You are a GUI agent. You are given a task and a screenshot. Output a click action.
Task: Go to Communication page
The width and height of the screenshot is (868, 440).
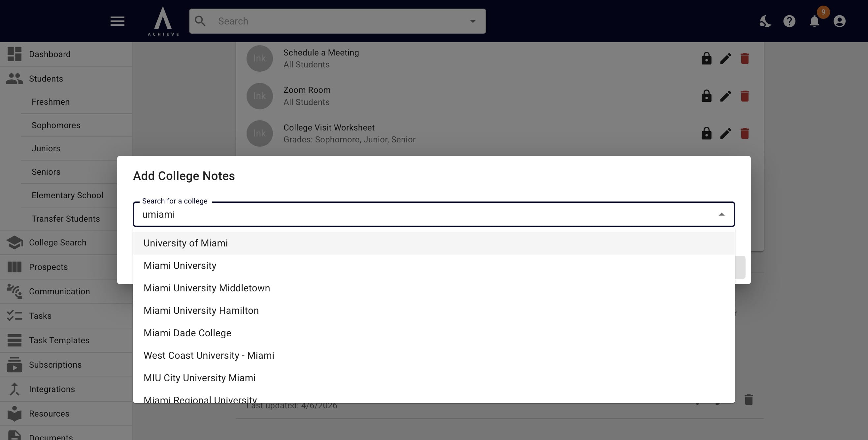point(66,291)
